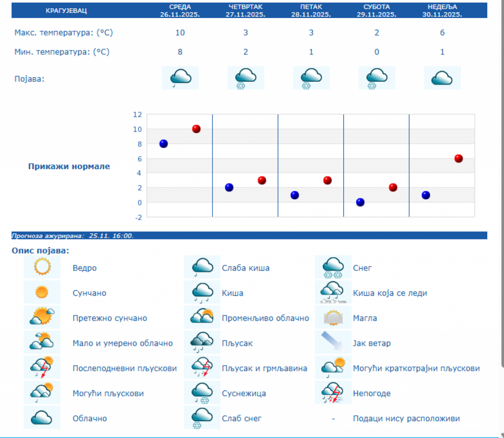Click the red max temperature dot for Wednesday

(197, 129)
